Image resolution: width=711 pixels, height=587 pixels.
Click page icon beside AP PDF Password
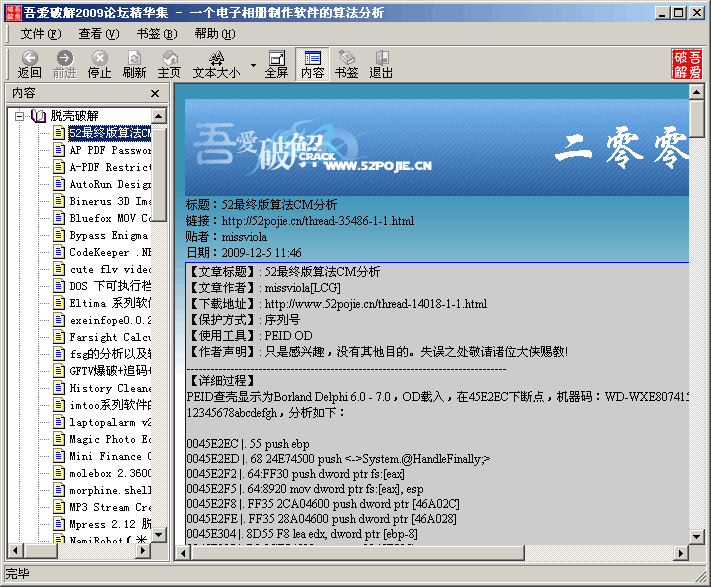coord(59,150)
